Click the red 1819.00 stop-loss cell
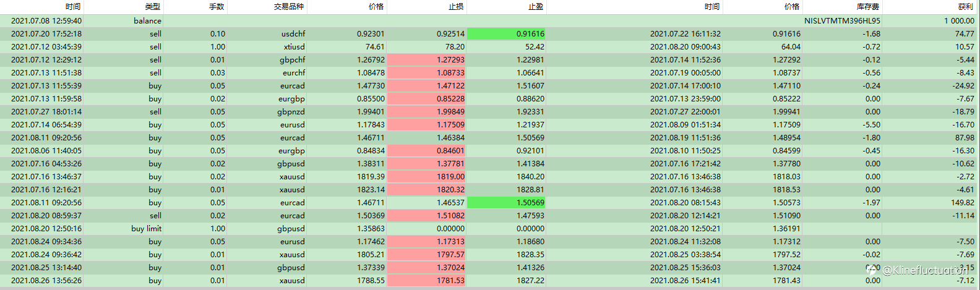980x290 pixels. point(427,176)
